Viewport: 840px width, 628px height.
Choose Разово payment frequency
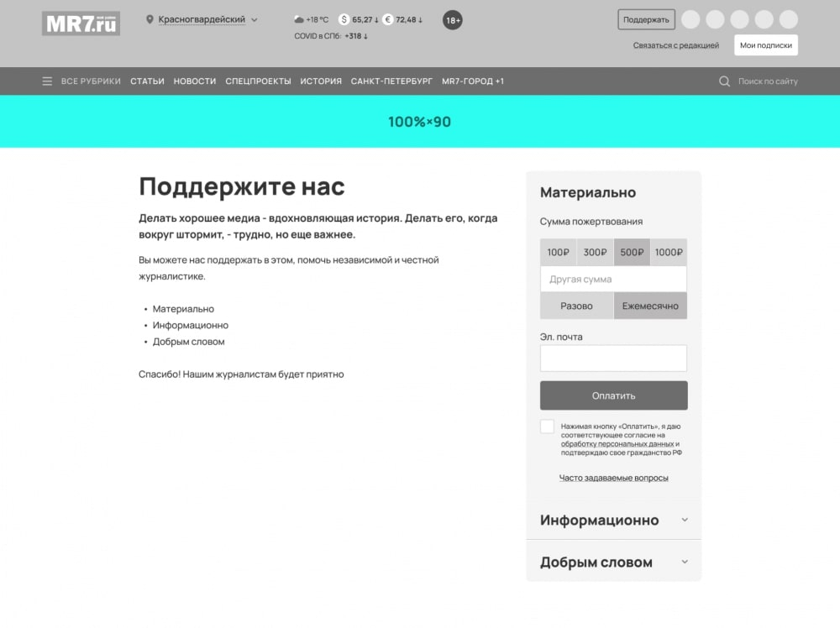(576, 306)
